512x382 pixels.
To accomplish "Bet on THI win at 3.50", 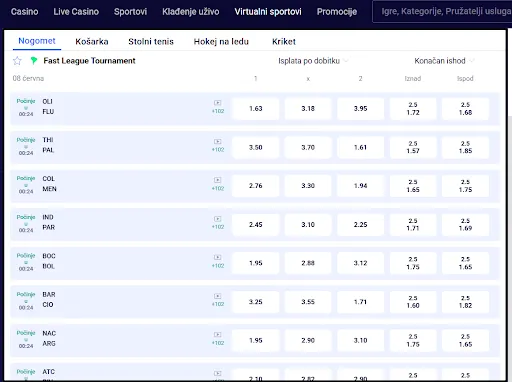I will pos(256,147).
